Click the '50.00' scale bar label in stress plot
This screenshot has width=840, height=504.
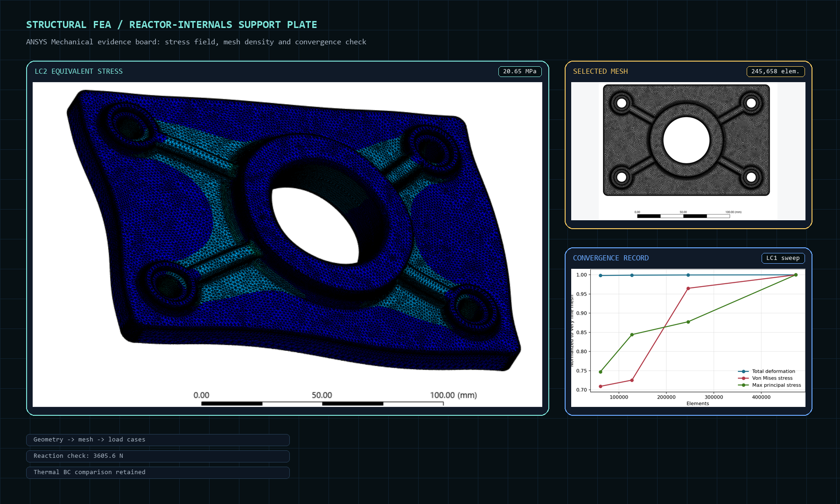coord(322,395)
